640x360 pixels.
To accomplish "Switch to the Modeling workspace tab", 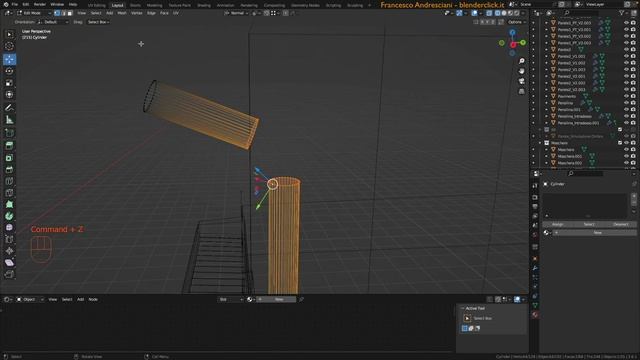I will 154,5.
